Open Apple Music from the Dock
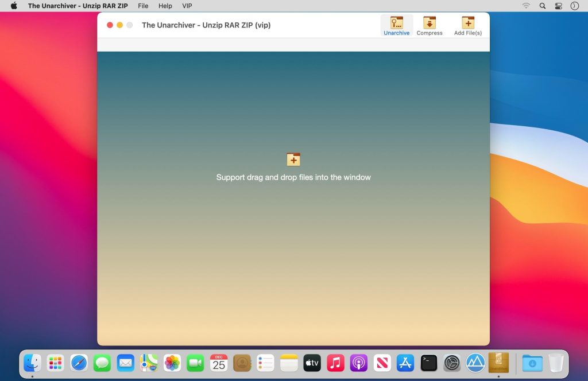The width and height of the screenshot is (588, 381). tap(335, 363)
